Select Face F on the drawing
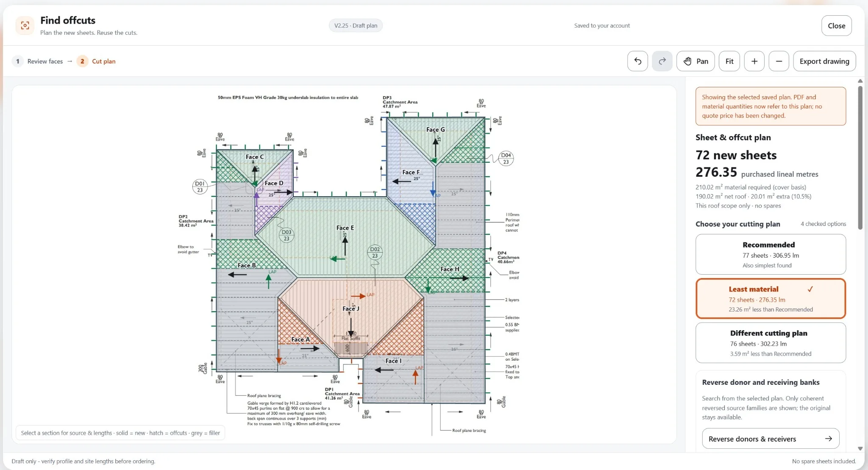The width and height of the screenshot is (868, 470). click(x=411, y=172)
